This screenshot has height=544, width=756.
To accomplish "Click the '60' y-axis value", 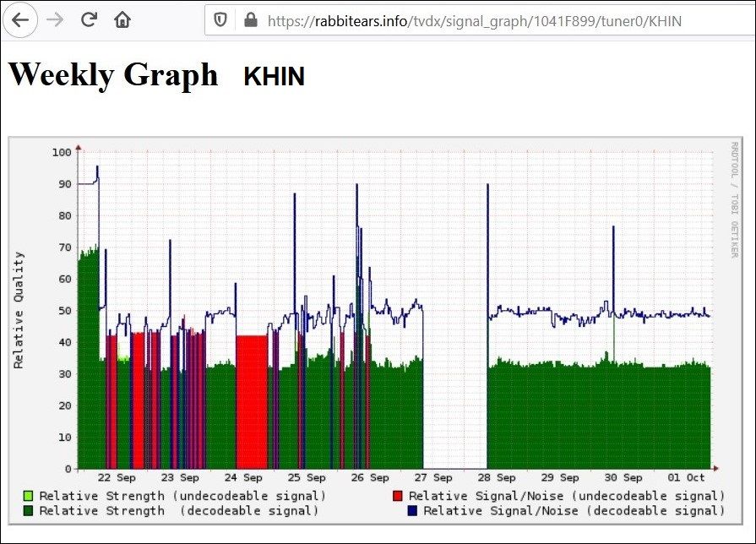I will tap(65, 280).
